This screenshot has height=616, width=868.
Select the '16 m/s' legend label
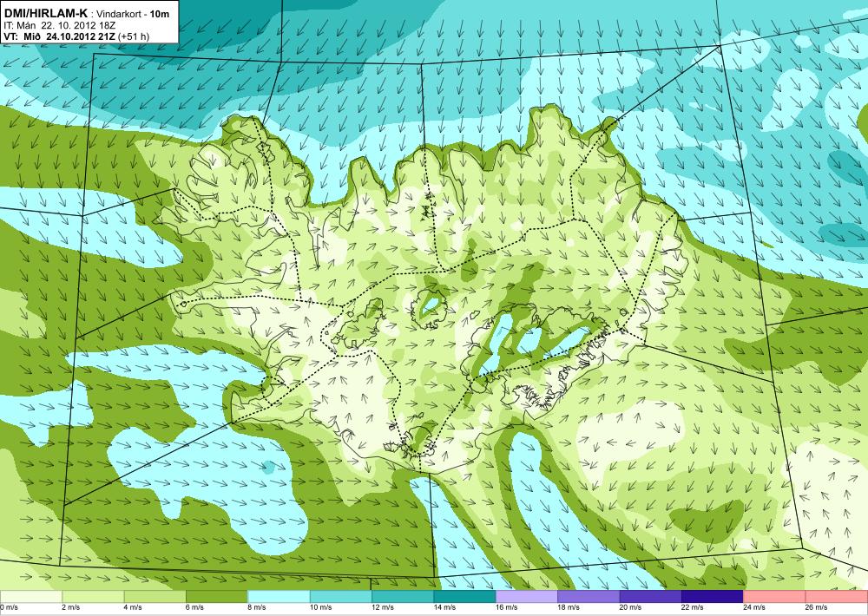507,607
